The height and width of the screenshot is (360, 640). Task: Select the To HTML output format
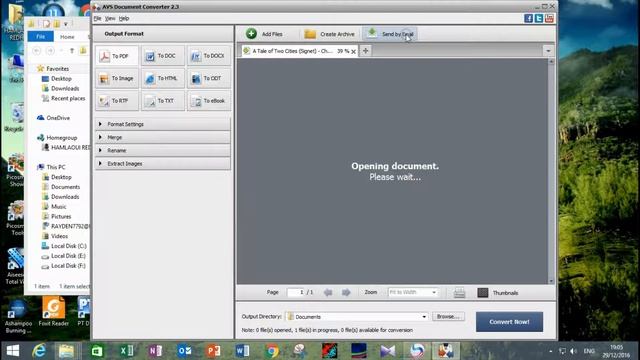(162, 78)
